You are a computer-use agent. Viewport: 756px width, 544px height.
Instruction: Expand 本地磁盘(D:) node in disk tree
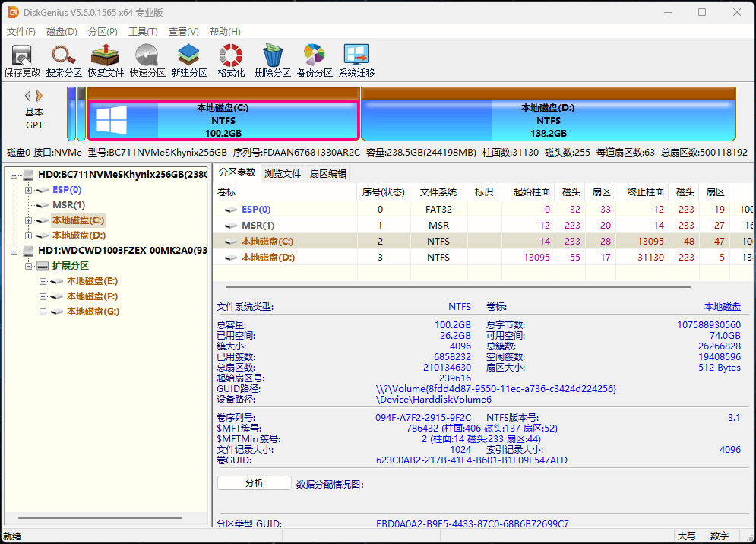click(x=28, y=236)
